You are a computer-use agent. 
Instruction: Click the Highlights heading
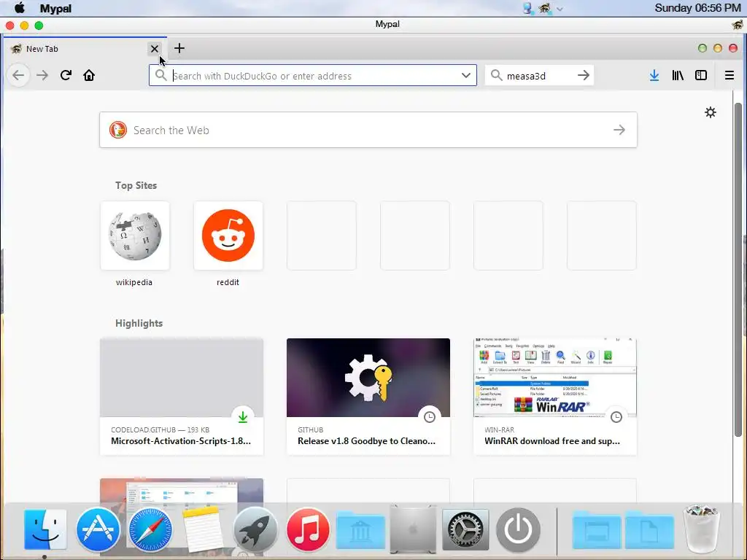pos(139,323)
